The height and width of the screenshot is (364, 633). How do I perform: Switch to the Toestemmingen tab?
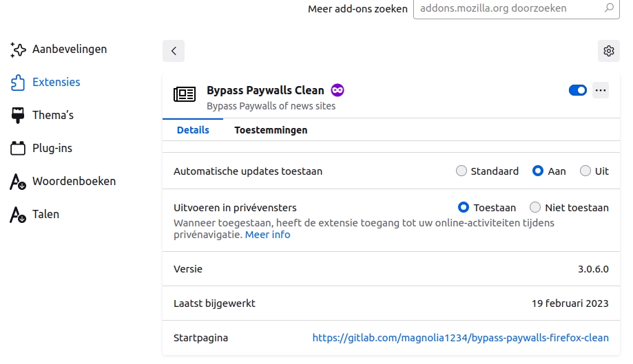point(271,130)
